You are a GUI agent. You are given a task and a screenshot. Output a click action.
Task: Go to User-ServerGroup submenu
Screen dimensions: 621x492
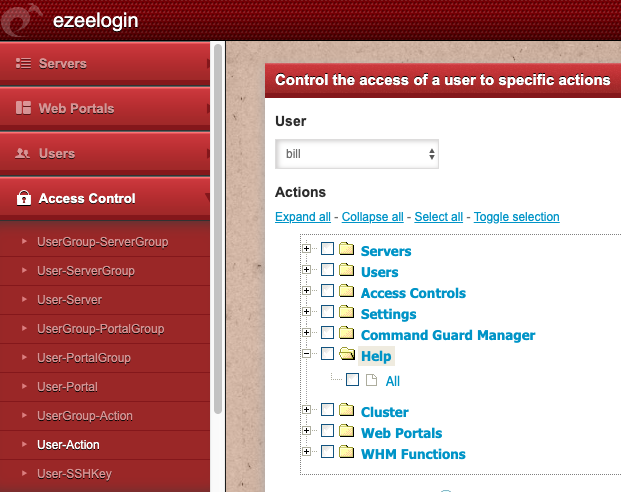click(105, 271)
